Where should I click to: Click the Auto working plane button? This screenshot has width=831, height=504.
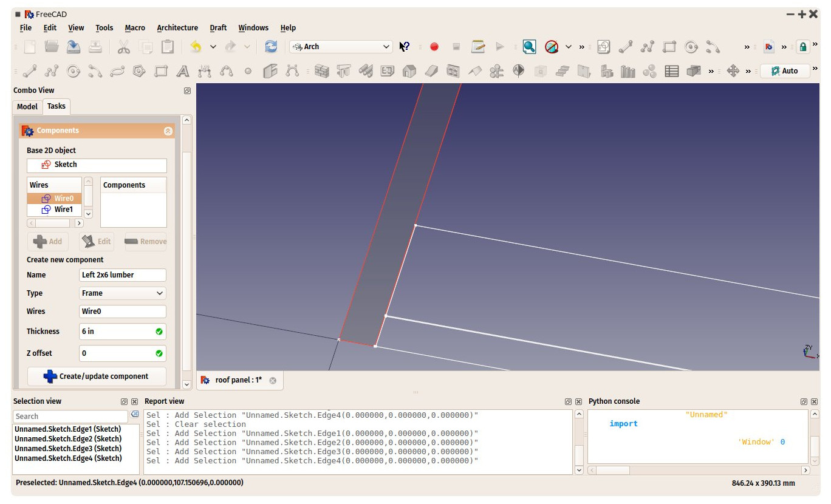click(x=784, y=71)
